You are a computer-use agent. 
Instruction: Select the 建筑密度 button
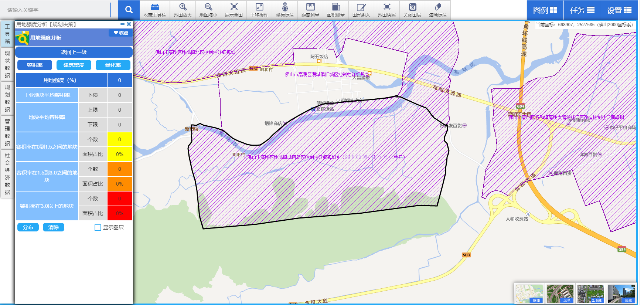click(74, 65)
